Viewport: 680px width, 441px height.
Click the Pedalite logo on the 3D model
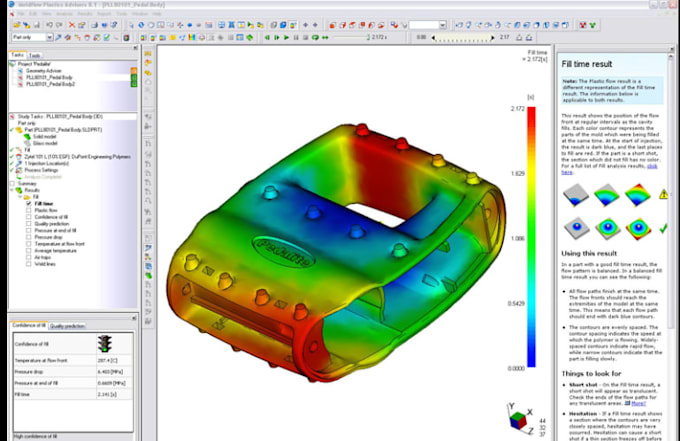point(283,252)
